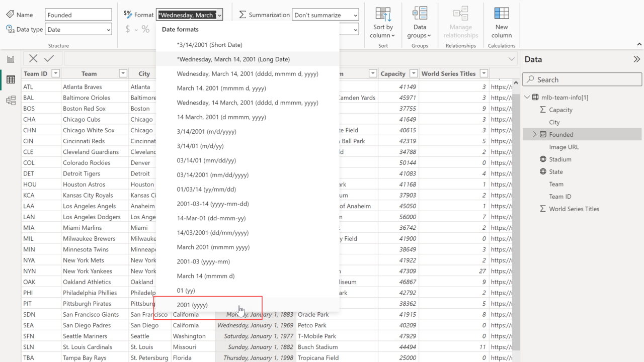
Task: Collapse the Data pane with double chevron
Action: click(636, 59)
